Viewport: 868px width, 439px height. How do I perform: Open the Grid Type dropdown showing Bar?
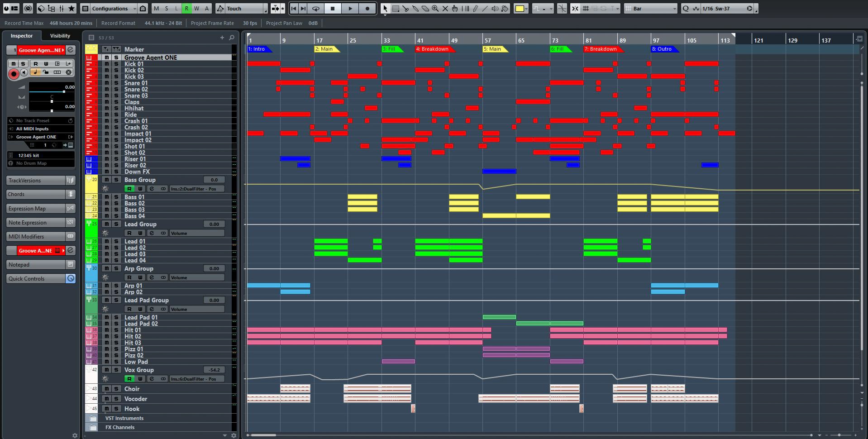[650, 8]
